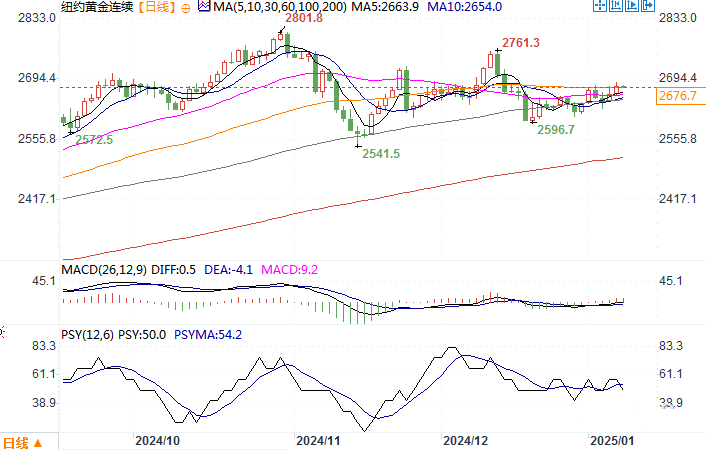Click the export arrow icon at top right
The image size is (706, 450).
click(x=647, y=5)
